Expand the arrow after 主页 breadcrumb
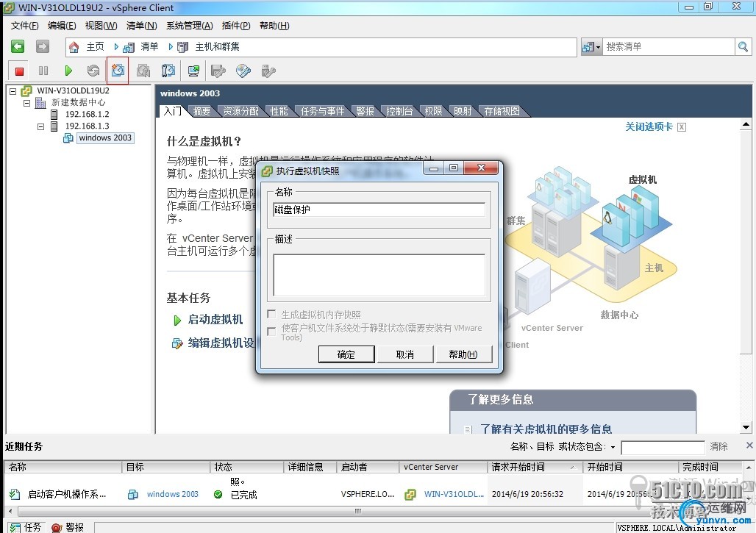 [116, 47]
